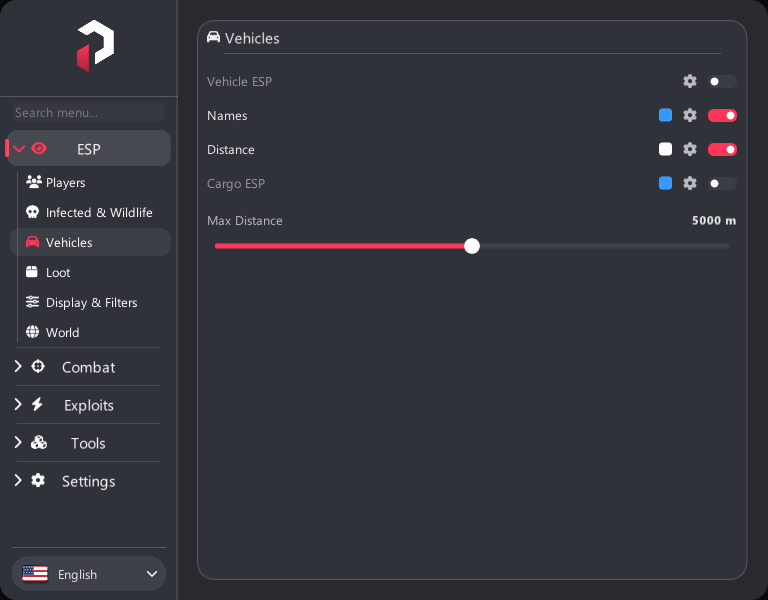
Task: Collapse the ESP section chevron
Action: point(19,148)
